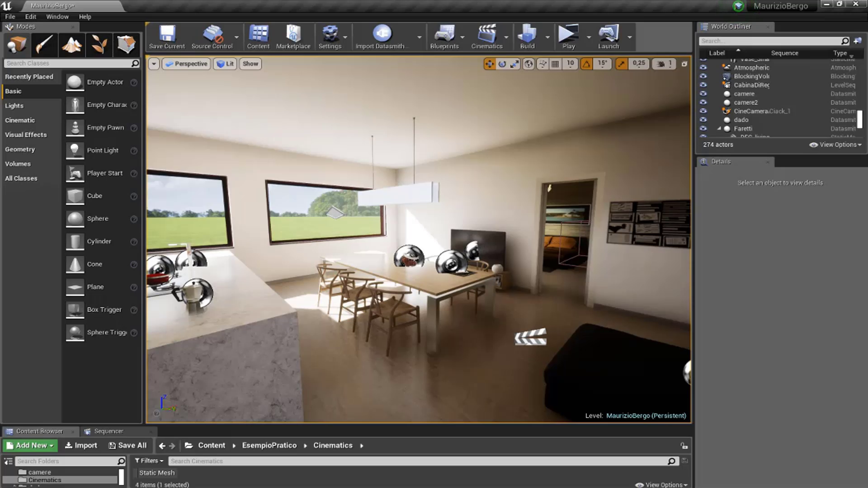Viewport: 868px width, 488px height.
Task: Open the Lit view mode dropdown
Action: point(225,64)
